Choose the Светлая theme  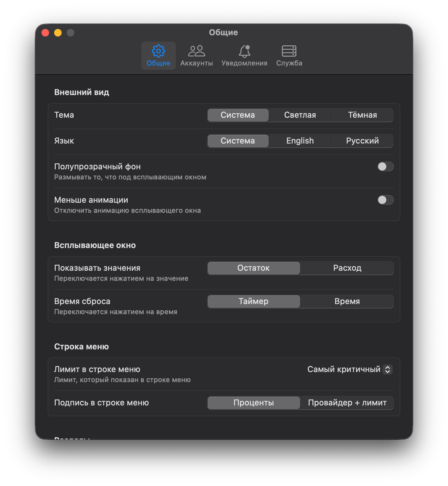[300, 115]
